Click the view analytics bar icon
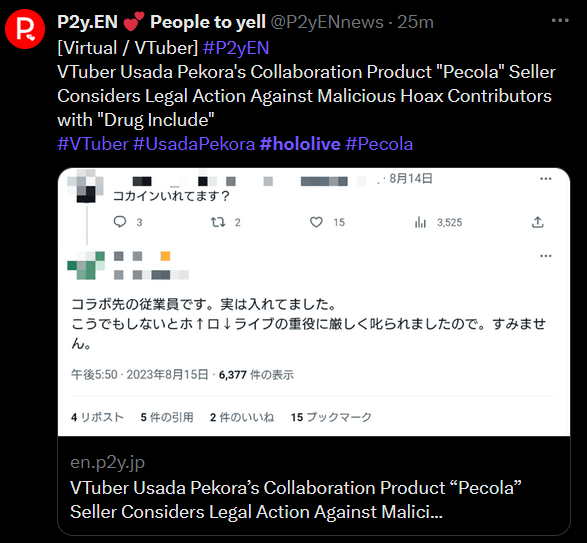This screenshot has height=543, width=587. point(420,222)
